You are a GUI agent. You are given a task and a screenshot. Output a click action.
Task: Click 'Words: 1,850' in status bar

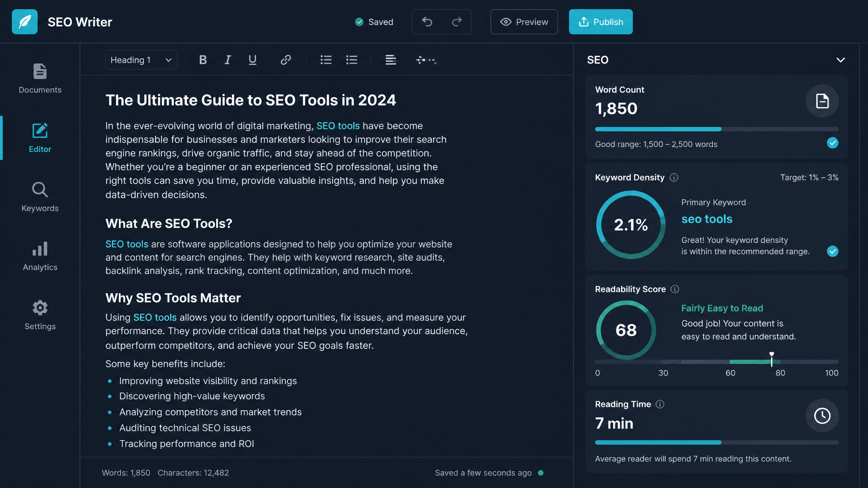tap(126, 473)
